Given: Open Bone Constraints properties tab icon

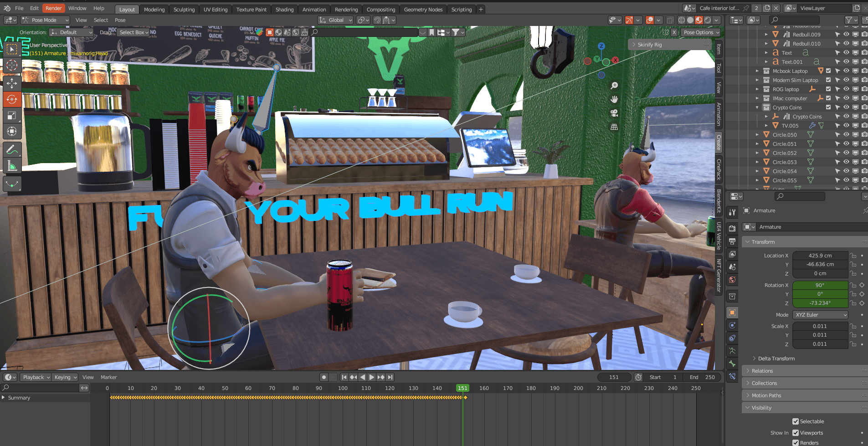Looking at the screenshot, I should point(732,376).
